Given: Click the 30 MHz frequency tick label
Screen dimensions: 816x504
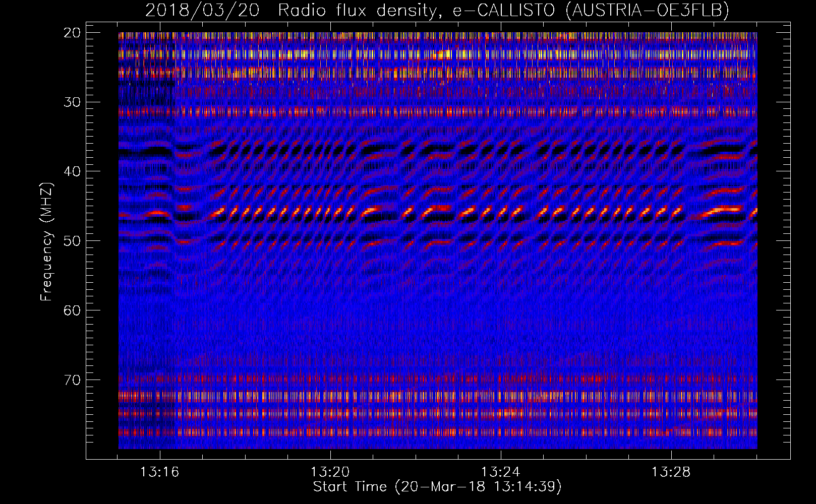Looking at the screenshot, I should click(73, 102).
